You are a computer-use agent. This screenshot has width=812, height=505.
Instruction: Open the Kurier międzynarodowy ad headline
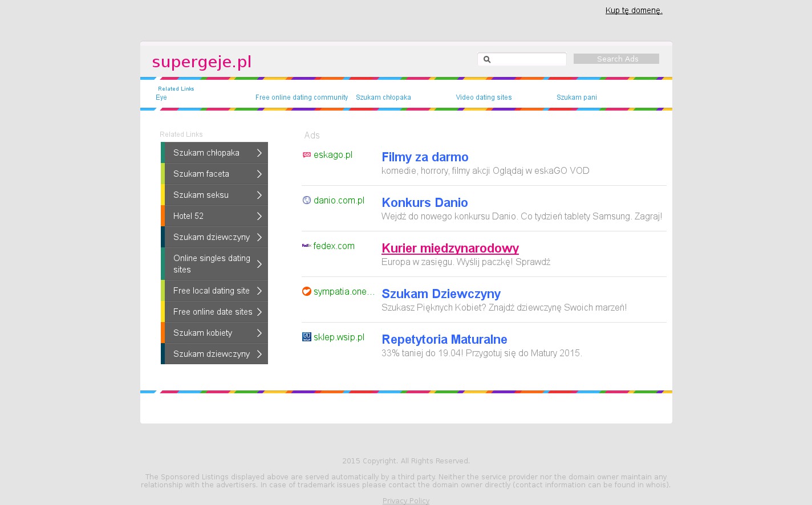(450, 248)
